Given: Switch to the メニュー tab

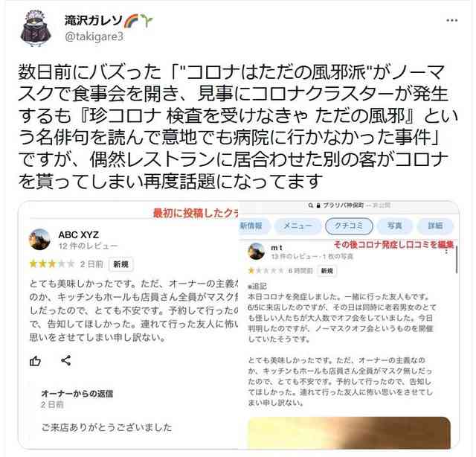Looking at the screenshot, I should tap(297, 226).
